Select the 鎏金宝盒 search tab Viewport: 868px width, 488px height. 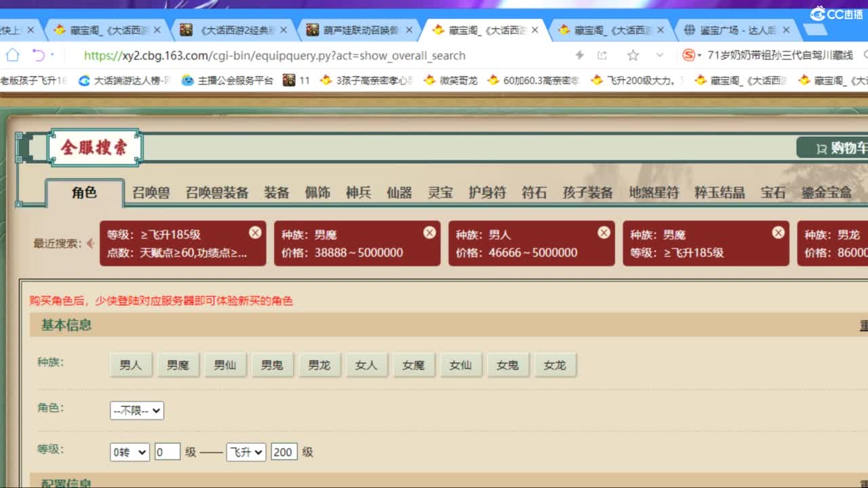(x=827, y=192)
